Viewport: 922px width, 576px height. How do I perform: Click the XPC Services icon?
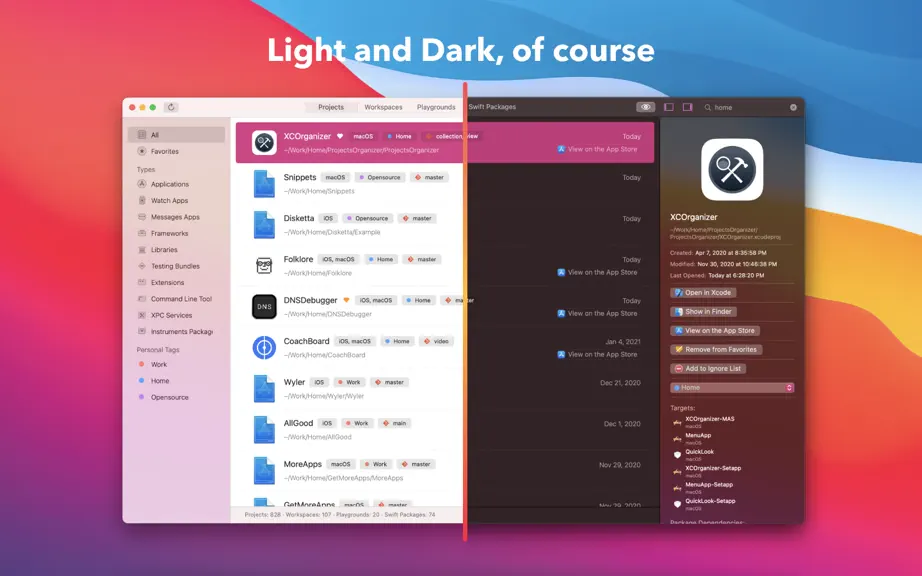(142, 315)
